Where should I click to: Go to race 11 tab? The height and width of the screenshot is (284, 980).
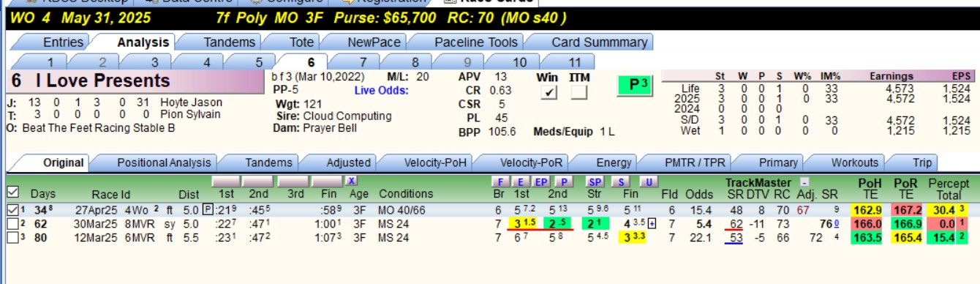(x=575, y=62)
